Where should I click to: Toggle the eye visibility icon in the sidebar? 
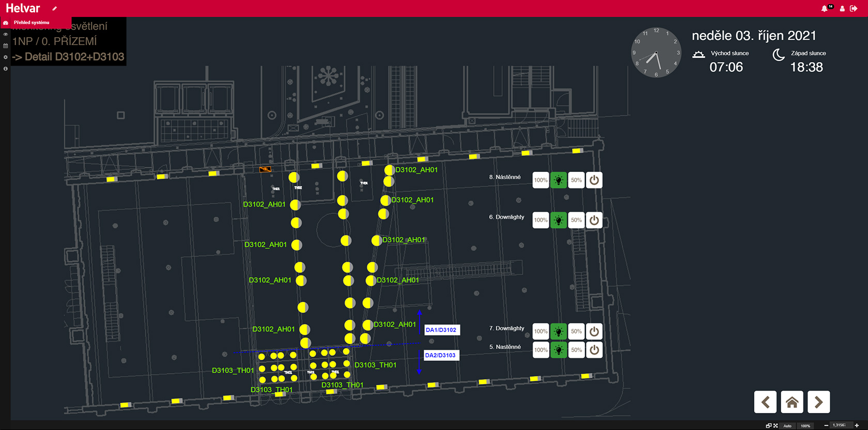tap(6, 34)
